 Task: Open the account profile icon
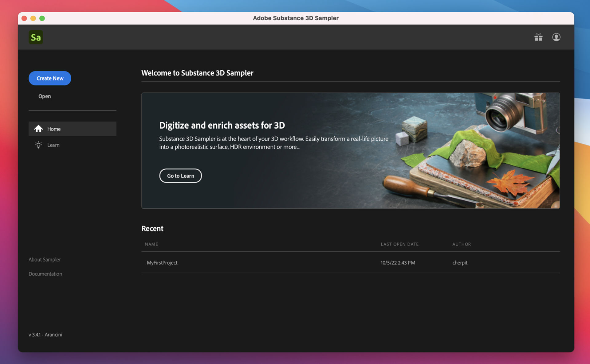[x=557, y=37]
